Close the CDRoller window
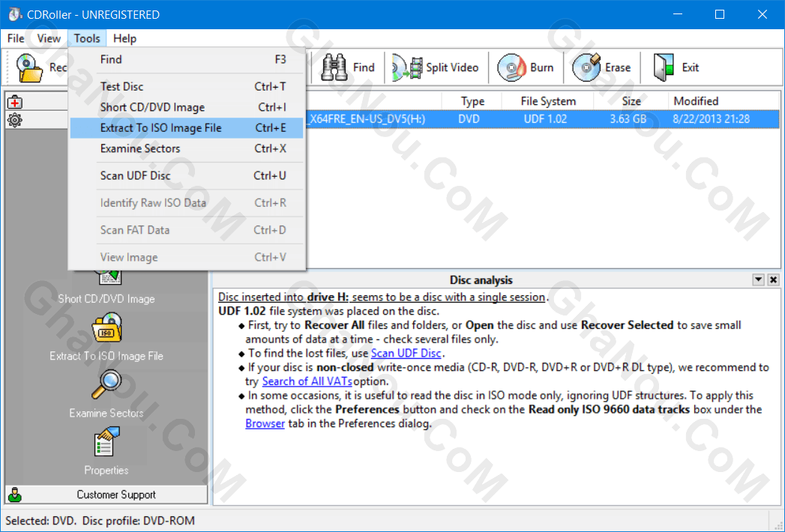Screen dimensions: 785x532 click(763, 14)
